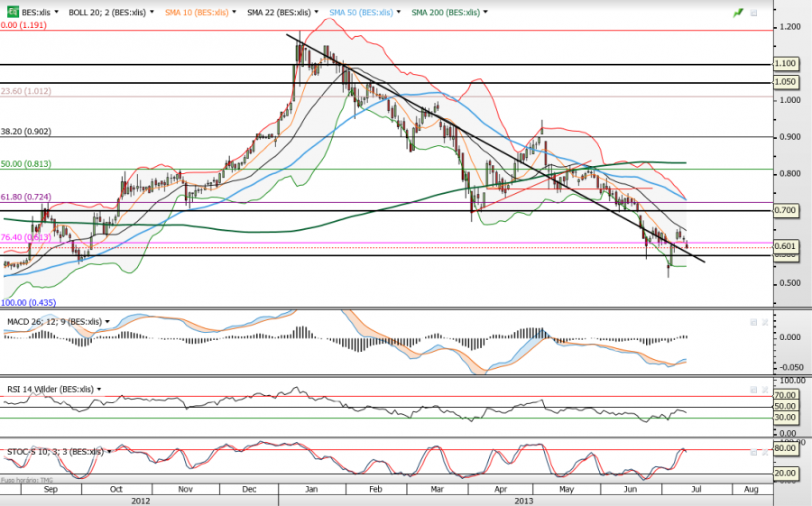Select the 0.700 horizontal line price tag
This screenshot has width=812, height=506.
tap(785, 210)
